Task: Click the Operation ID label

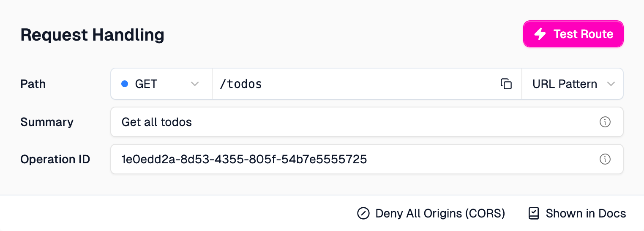Action: point(55,159)
